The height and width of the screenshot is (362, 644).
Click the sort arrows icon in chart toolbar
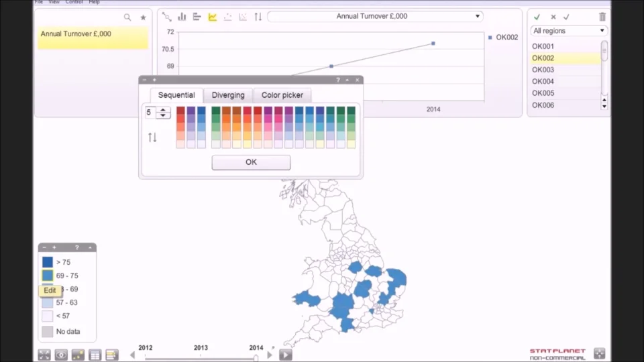[x=258, y=17]
